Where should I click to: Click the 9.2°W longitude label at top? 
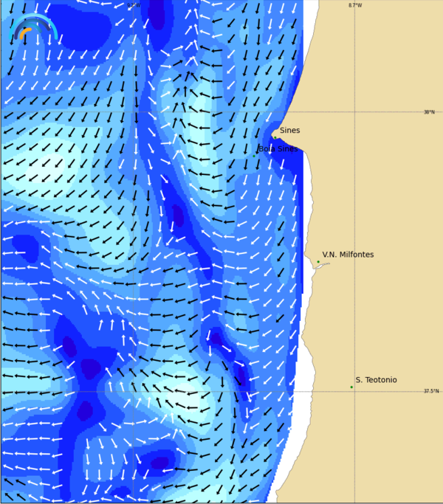coord(134,5)
